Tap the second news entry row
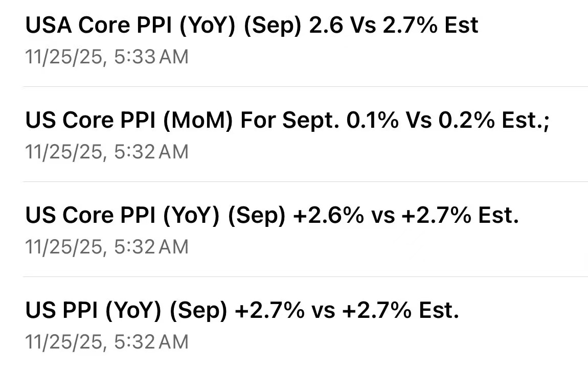588x371 pixels. (x=294, y=134)
